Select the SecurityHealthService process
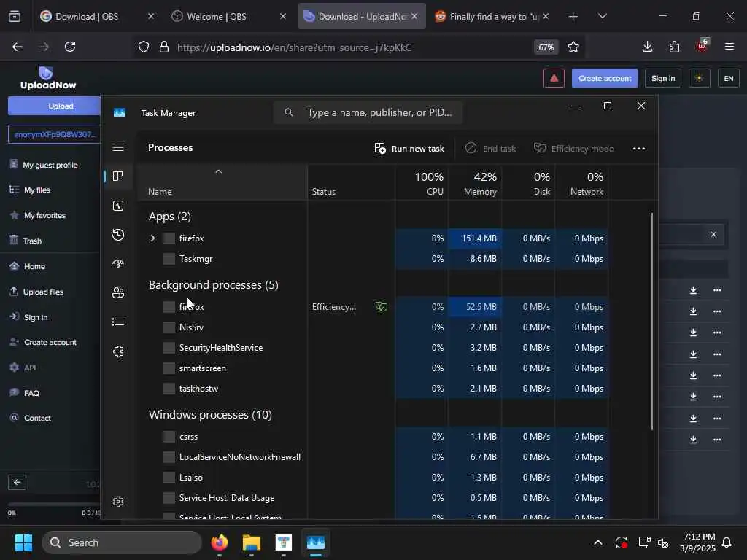Viewport: 747px width, 560px height. [x=373, y=348]
